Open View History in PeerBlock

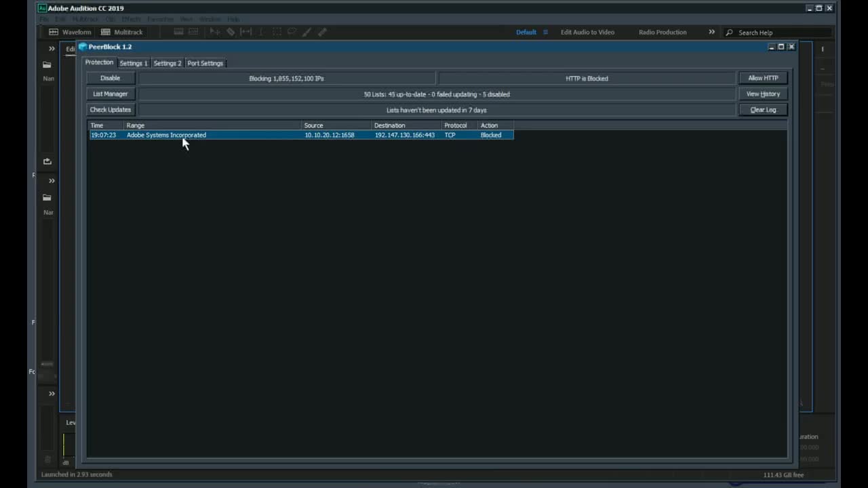(763, 94)
